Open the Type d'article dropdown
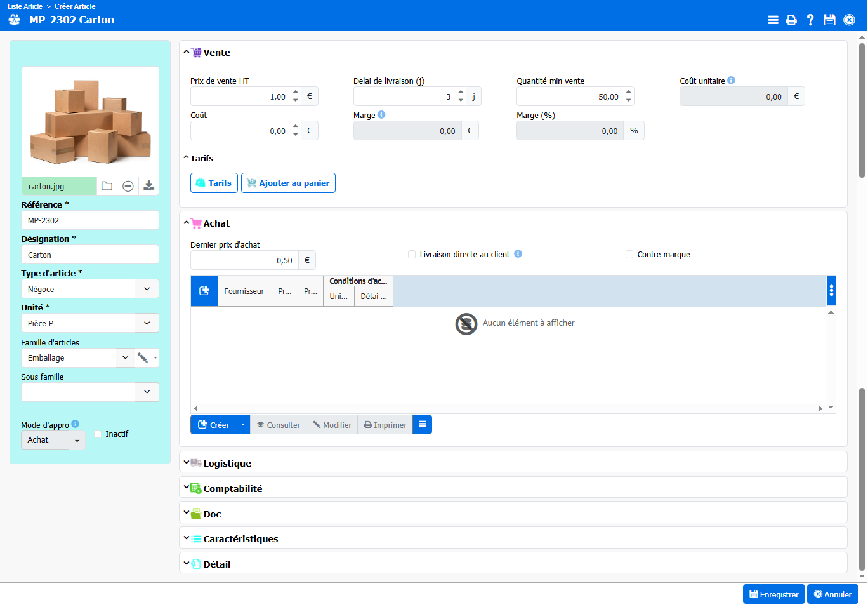Screen dimensions: 868x607 [x=147, y=289]
